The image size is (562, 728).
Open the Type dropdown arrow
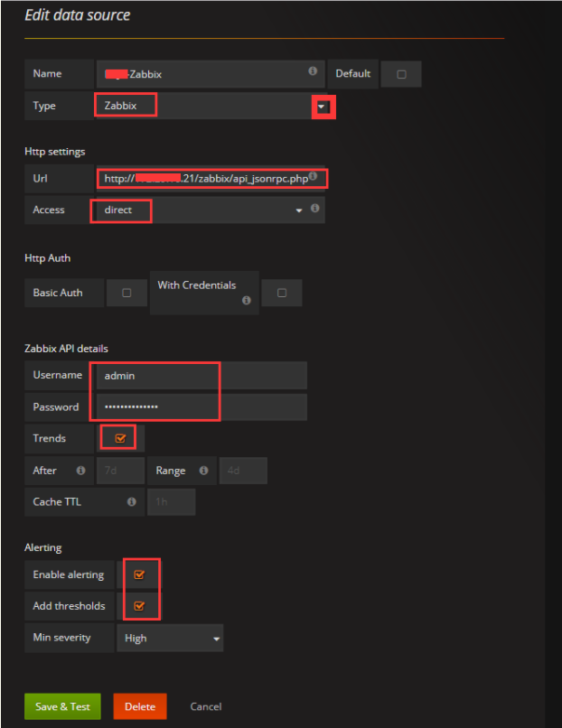point(321,107)
